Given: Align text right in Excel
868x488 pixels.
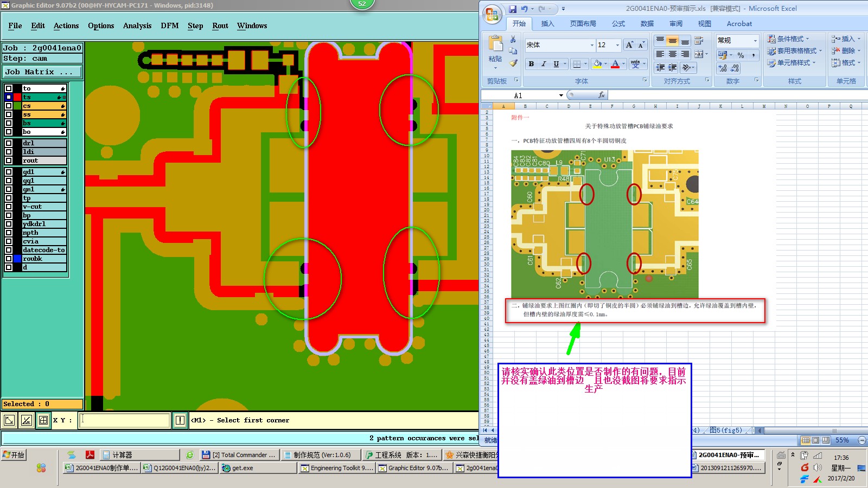Looking at the screenshot, I should point(685,54).
